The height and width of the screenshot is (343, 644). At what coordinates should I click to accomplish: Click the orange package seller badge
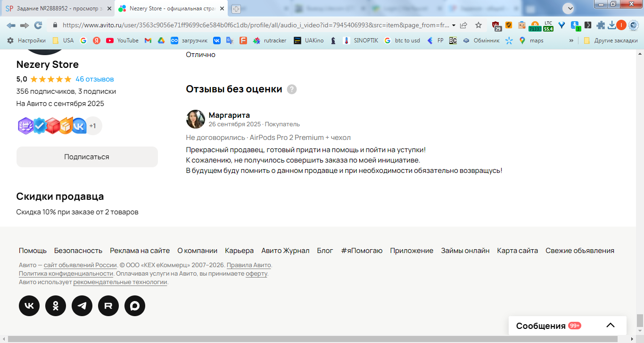pyautogui.click(x=66, y=126)
